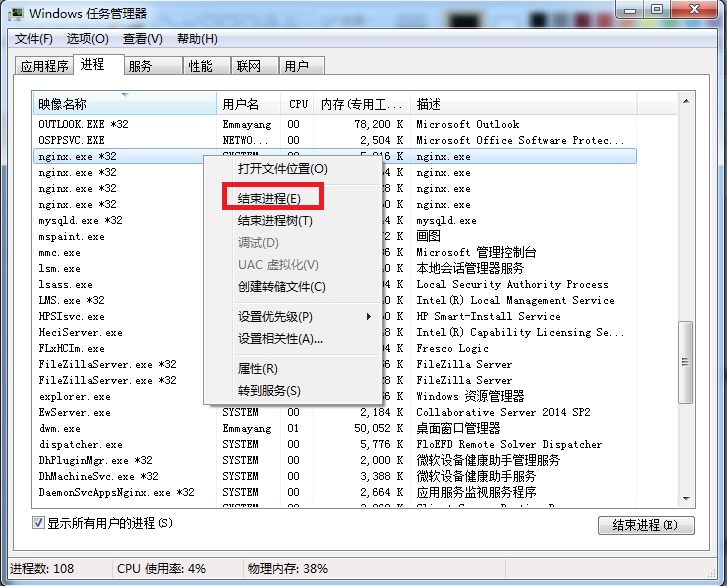The width and height of the screenshot is (727, 586).
Task: Click 创建转储文件(C) menu entry
Action: [x=281, y=287]
